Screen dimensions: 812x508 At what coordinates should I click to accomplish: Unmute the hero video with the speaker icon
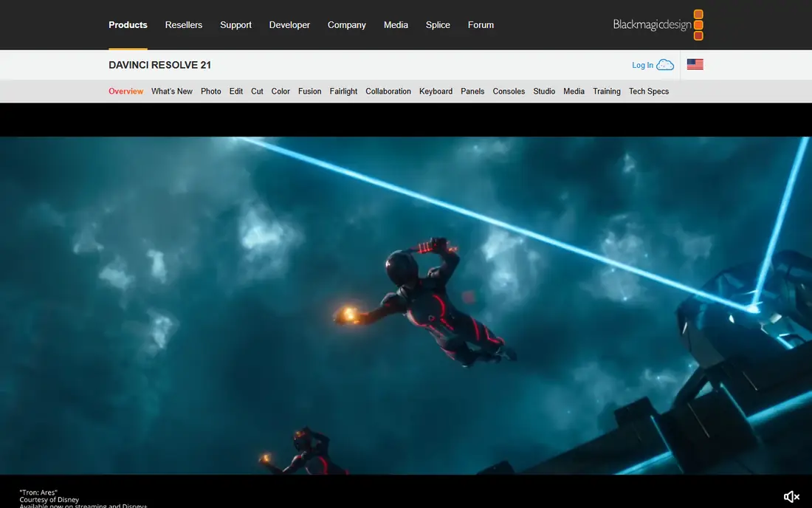[x=791, y=497]
